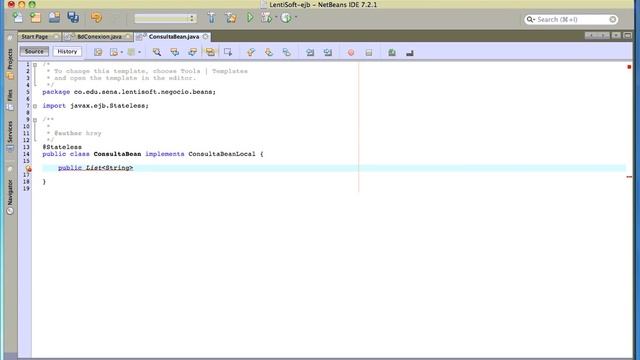This screenshot has width=640, height=360.
Task: Click the Last Edit editor toolbar icon
Action: pyautogui.click(x=98, y=52)
